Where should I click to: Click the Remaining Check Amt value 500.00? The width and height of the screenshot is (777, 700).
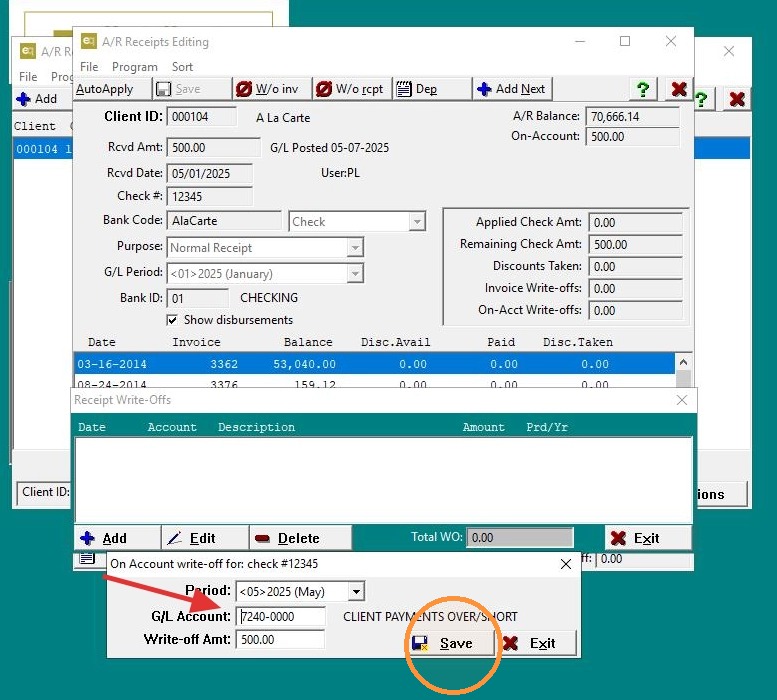click(x=635, y=245)
